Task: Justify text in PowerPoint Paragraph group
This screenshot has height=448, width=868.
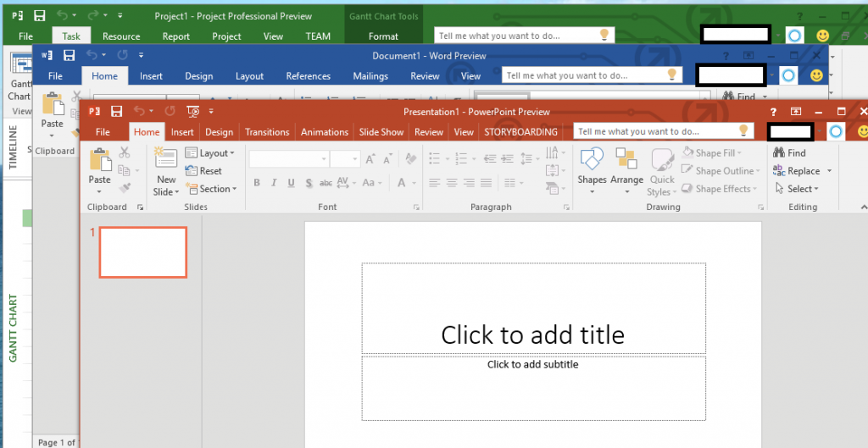Action: tap(486, 183)
